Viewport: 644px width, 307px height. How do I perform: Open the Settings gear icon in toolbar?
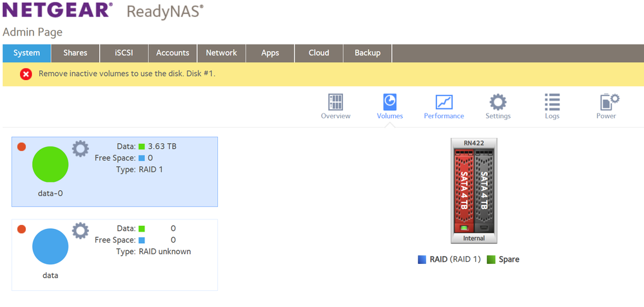click(x=498, y=102)
